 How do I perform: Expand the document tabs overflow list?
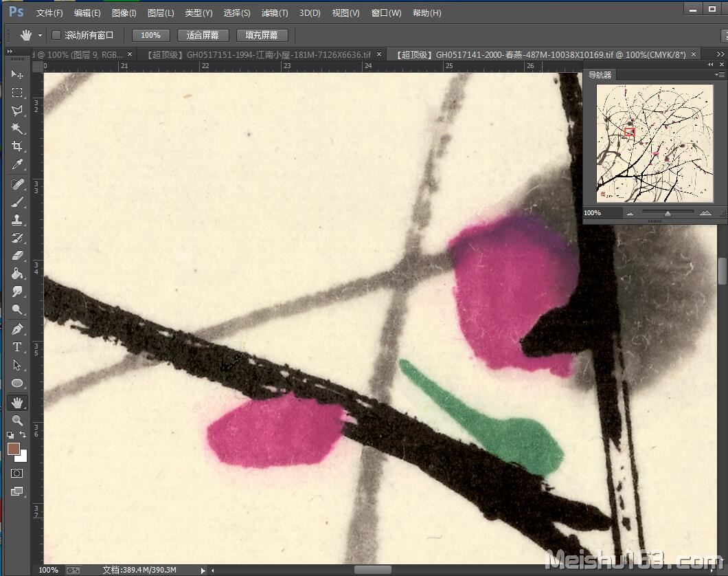click(x=720, y=55)
